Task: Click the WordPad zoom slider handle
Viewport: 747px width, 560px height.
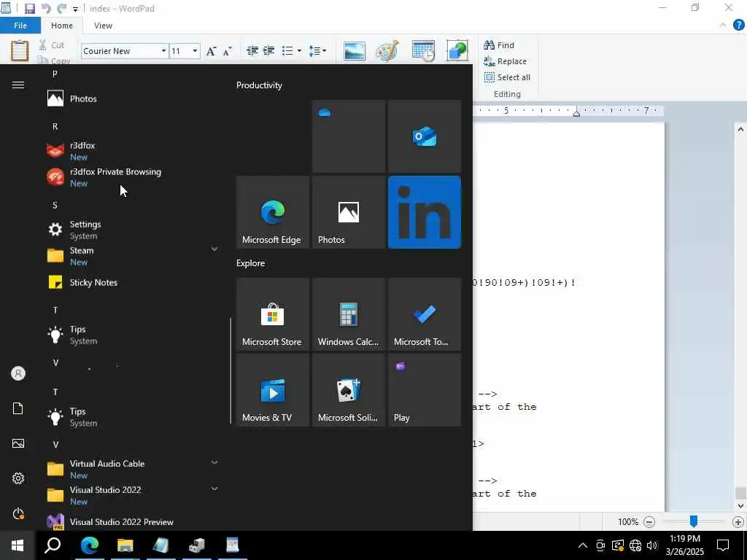Action: coord(694,521)
